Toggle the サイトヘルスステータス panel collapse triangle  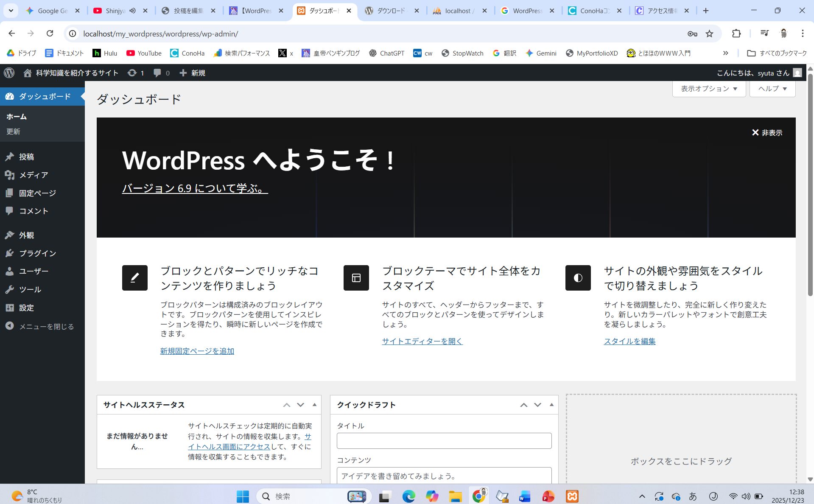click(x=314, y=405)
